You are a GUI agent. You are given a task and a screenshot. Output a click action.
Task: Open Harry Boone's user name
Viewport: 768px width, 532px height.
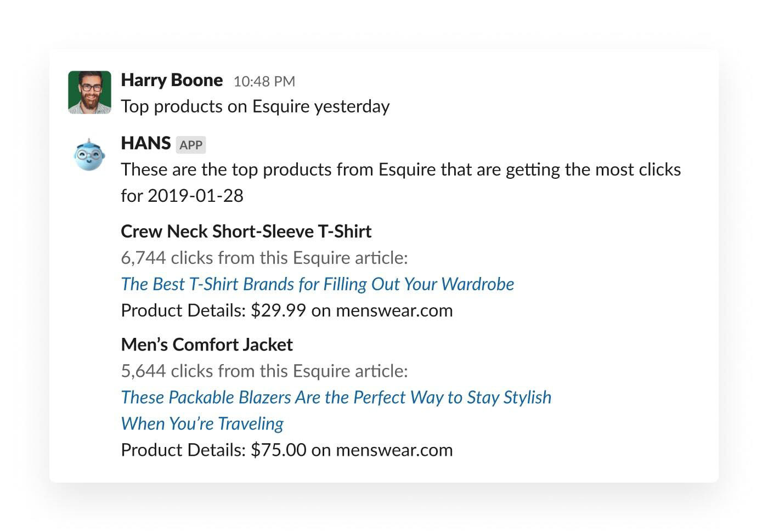(x=172, y=80)
